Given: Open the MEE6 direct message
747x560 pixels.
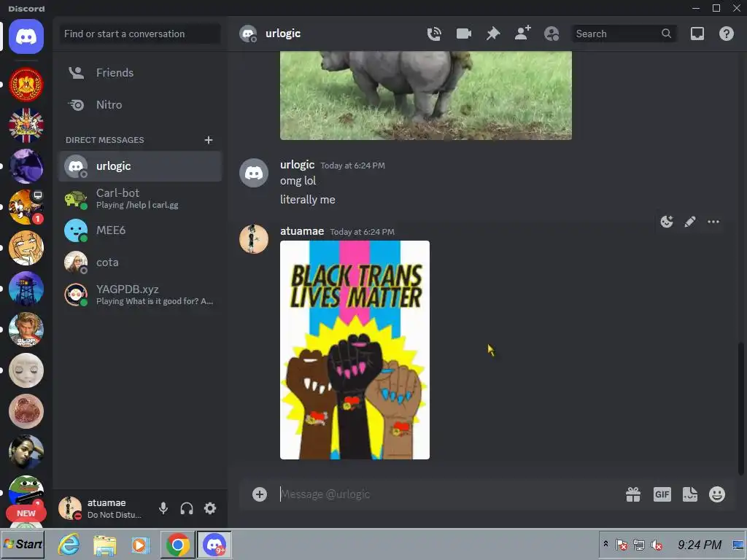Looking at the screenshot, I should pyautogui.click(x=140, y=230).
